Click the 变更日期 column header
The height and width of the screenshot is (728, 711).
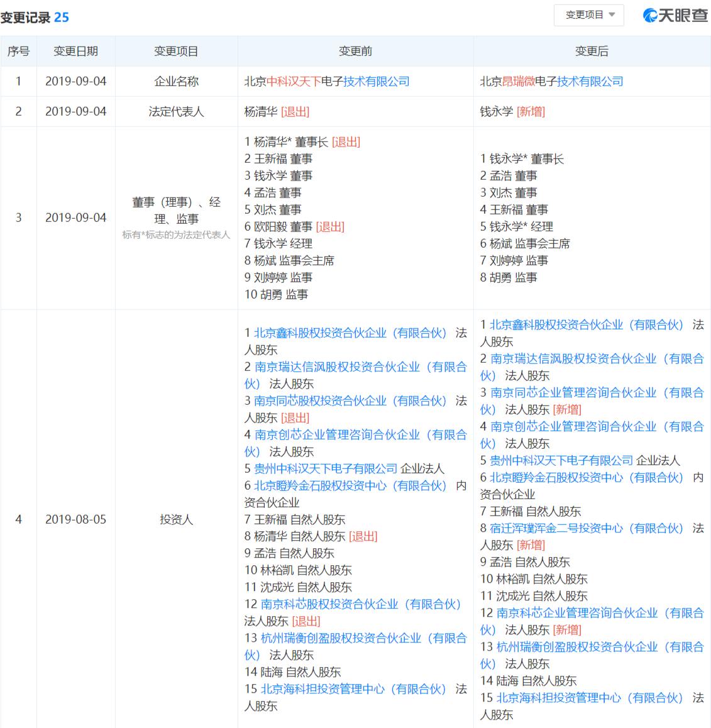click(75, 51)
